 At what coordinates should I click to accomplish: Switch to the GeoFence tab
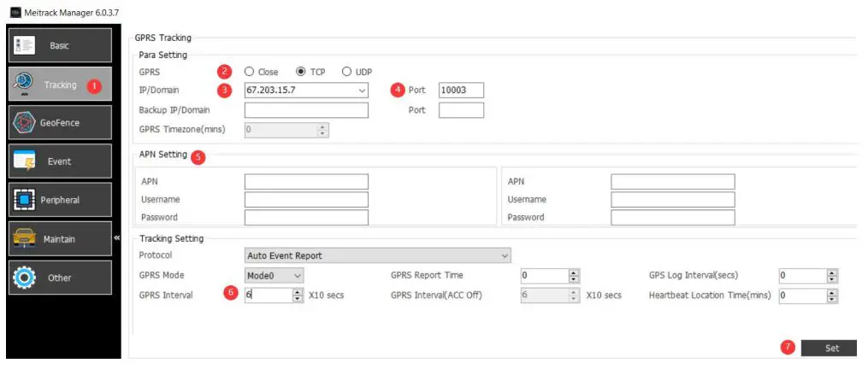click(x=59, y=123)
